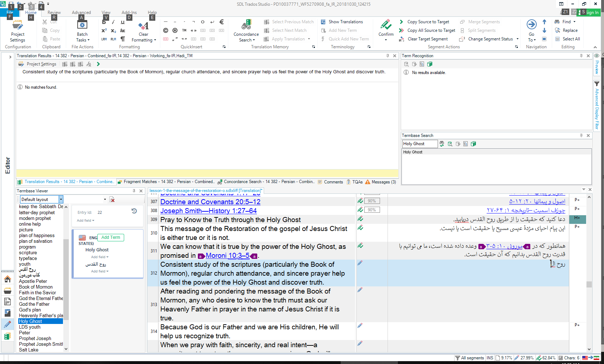Click the Add Term button
Image resolution: width=604 pixels, height=364 pixels.
point(111,237)
